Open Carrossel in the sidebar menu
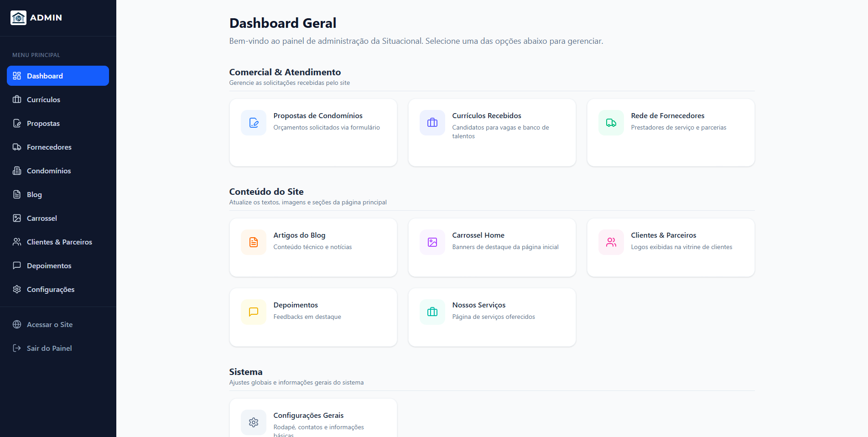 pos(58,218)
